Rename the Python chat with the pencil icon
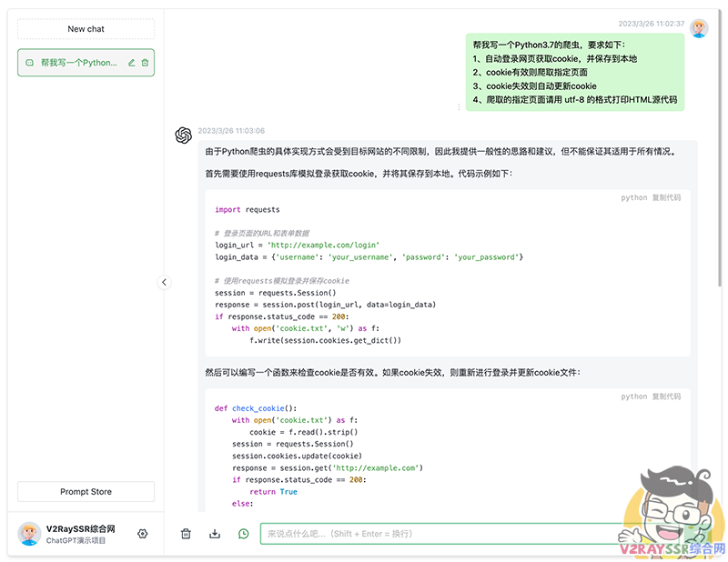This screenshot has height=562, width=728. click(133, 63)
